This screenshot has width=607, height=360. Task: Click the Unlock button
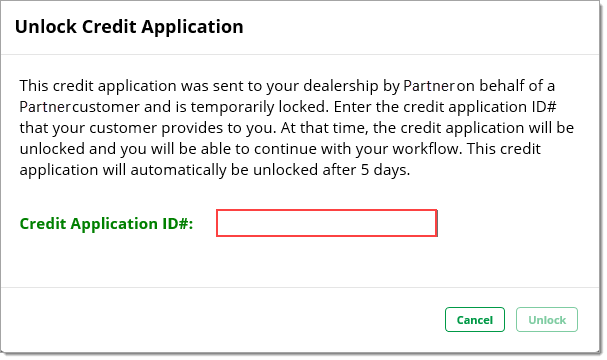click(547, 320)
